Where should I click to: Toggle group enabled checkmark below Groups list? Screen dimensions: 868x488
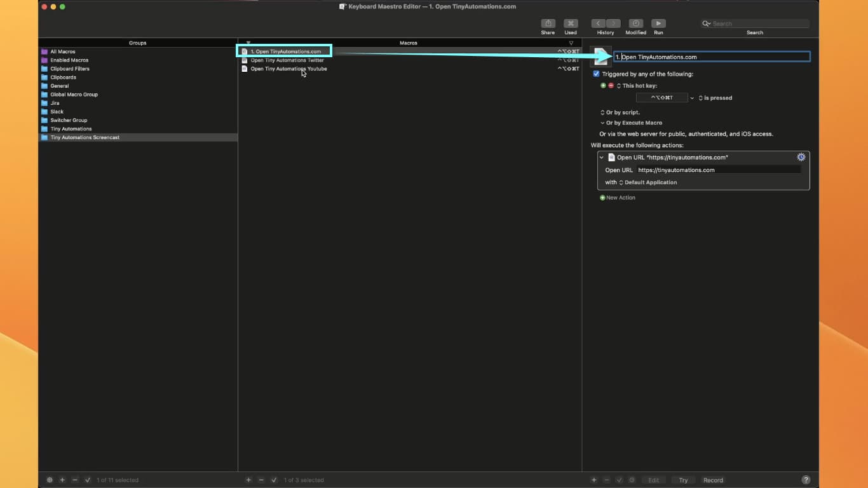click(x=88, y=480)
